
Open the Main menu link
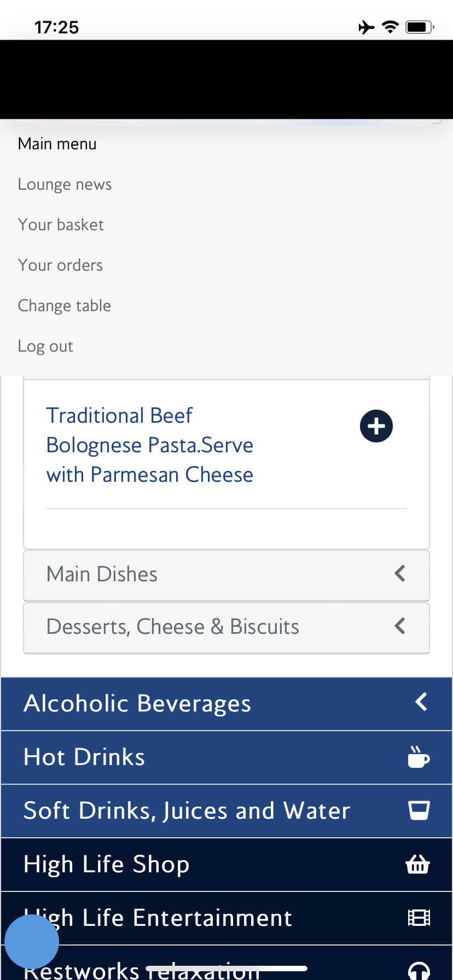[57, 144]
